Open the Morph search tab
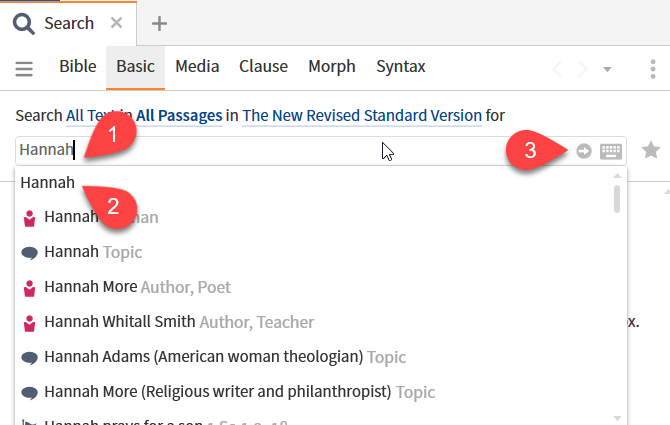670x425 pixels. pos(332,67)
